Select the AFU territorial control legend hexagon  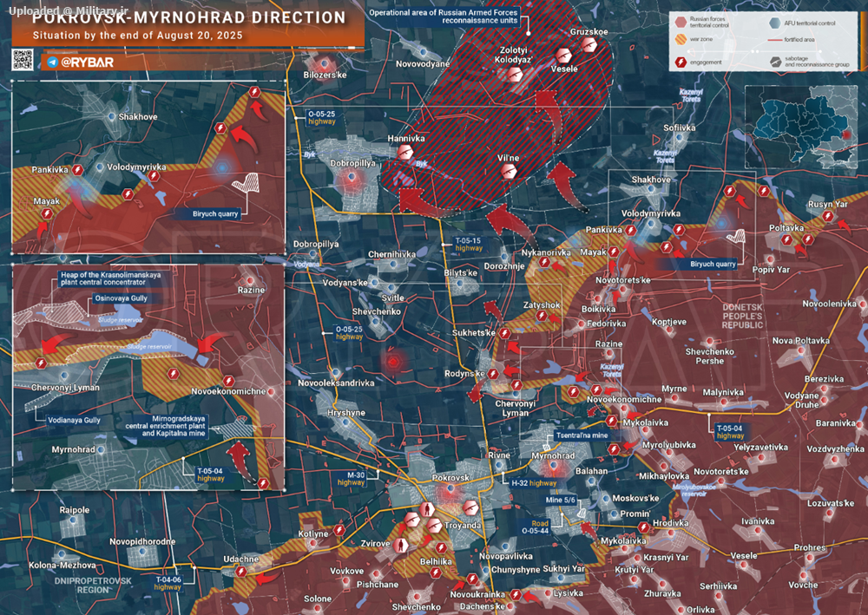[775, 23]
